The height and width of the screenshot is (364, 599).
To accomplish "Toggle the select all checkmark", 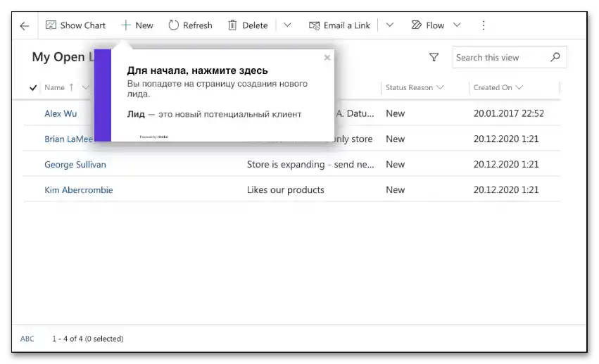I will (33, 88).
